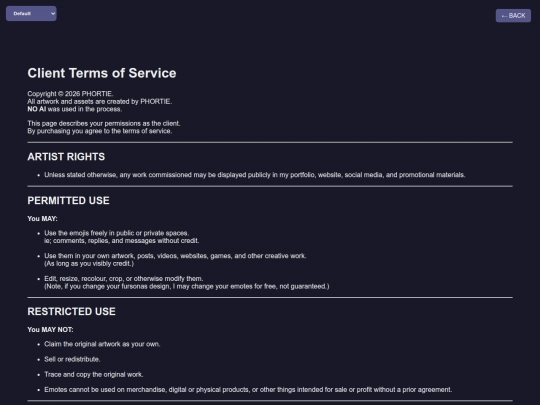Click the Sell or redistribute bullet

click(x=72, y=359)
